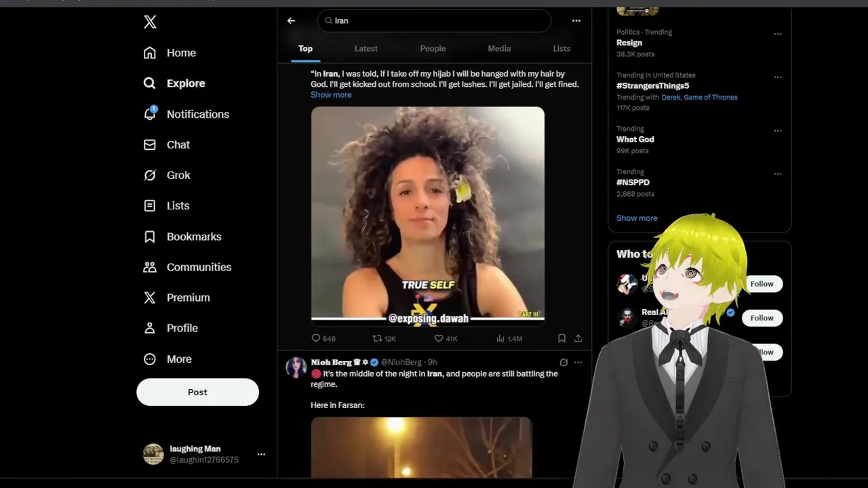Follow the first suggested account

tap(762, 284)
